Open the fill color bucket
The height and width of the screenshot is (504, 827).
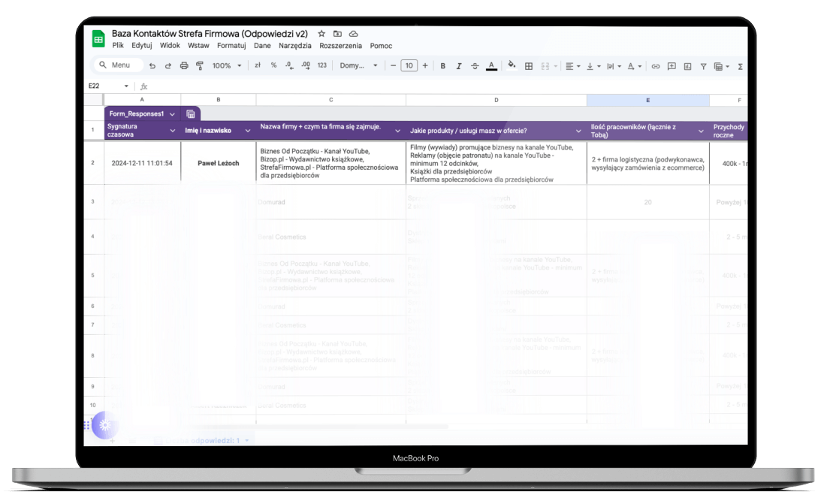pos(511,65)
